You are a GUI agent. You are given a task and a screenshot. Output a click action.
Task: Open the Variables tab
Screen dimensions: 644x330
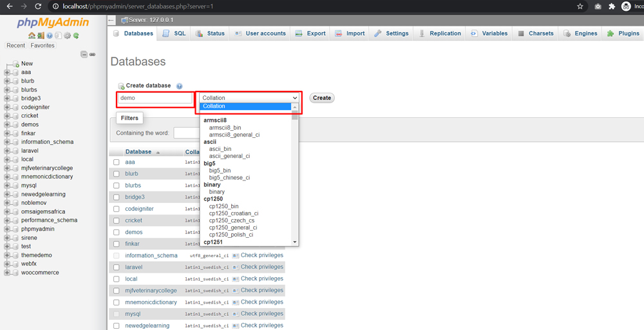tap(489, 34)
